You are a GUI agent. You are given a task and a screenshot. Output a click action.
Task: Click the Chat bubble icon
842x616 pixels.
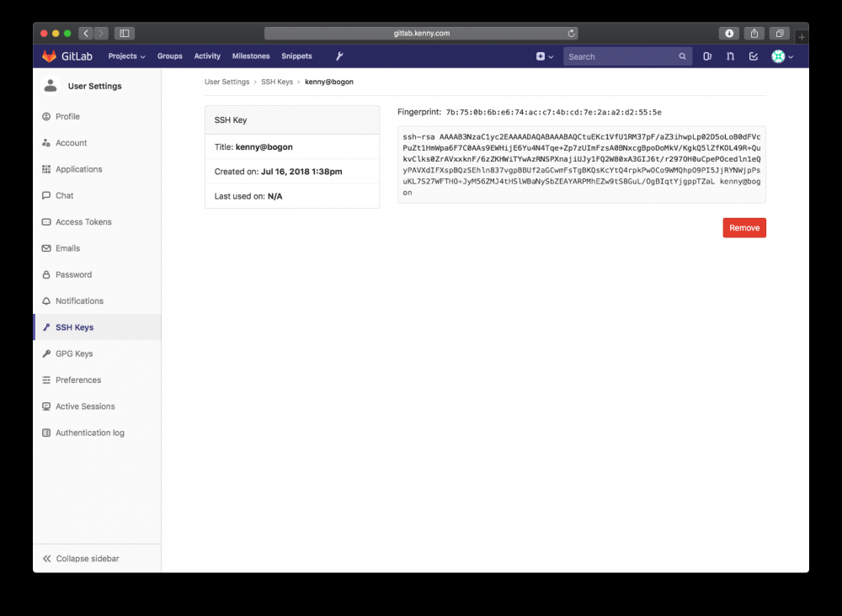click(x=46, y=195)
